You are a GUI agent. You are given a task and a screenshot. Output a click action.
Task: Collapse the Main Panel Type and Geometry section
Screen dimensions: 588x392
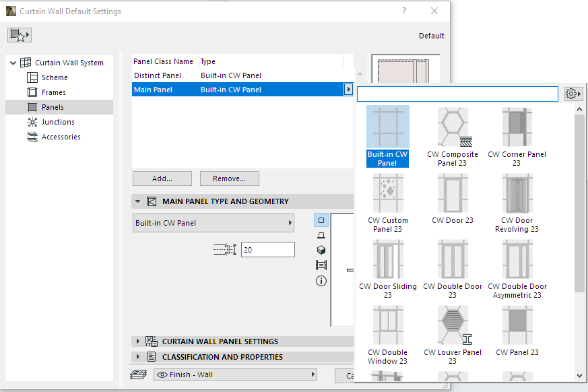click(138, 201)
